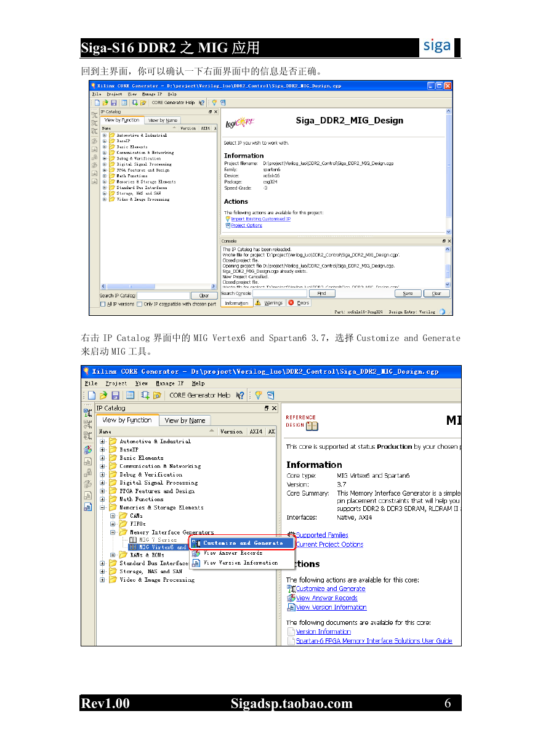Click the Customize and Generate link under Actions
The image size is (535, 756).
(x=331, y=589)
